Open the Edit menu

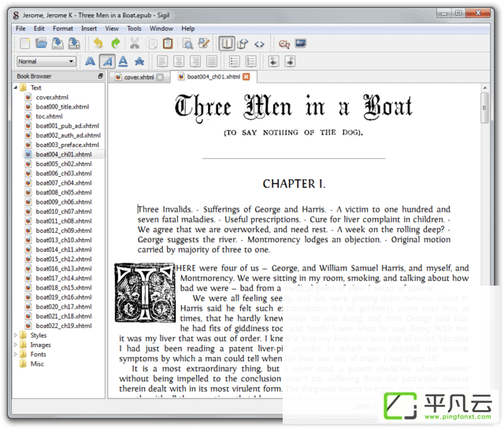click(x=39, y=28)
